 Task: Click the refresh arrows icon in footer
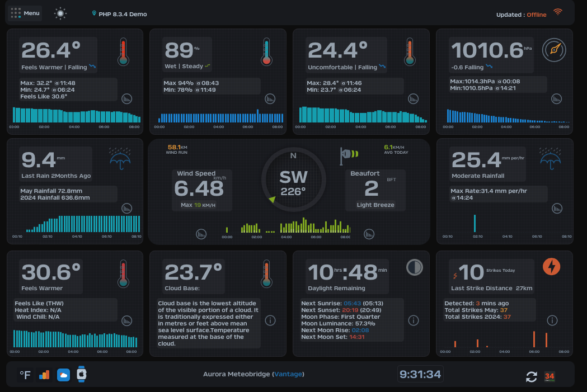click(531, 377)
